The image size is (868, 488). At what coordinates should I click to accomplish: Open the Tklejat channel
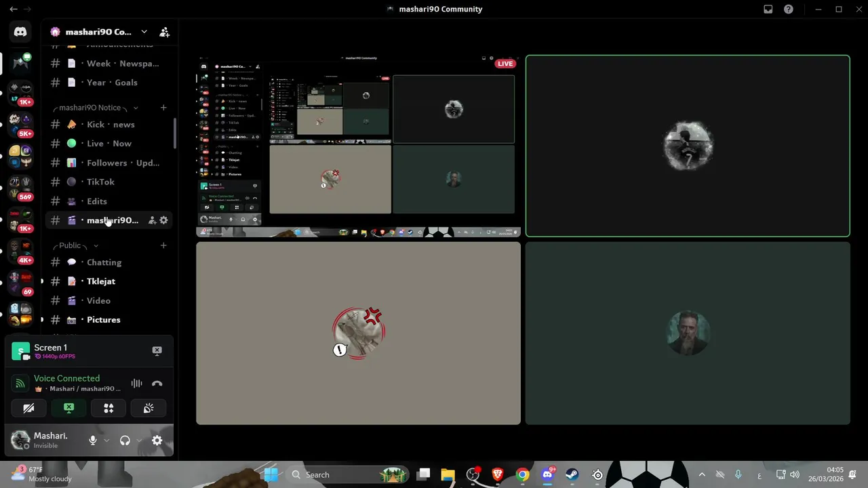click(108, 281)
